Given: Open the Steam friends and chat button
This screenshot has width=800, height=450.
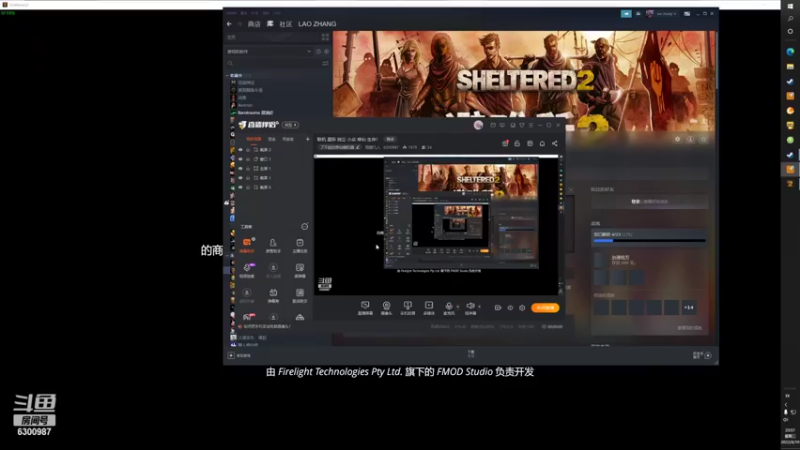Looking at the screenshot, I should coord(703,355).
